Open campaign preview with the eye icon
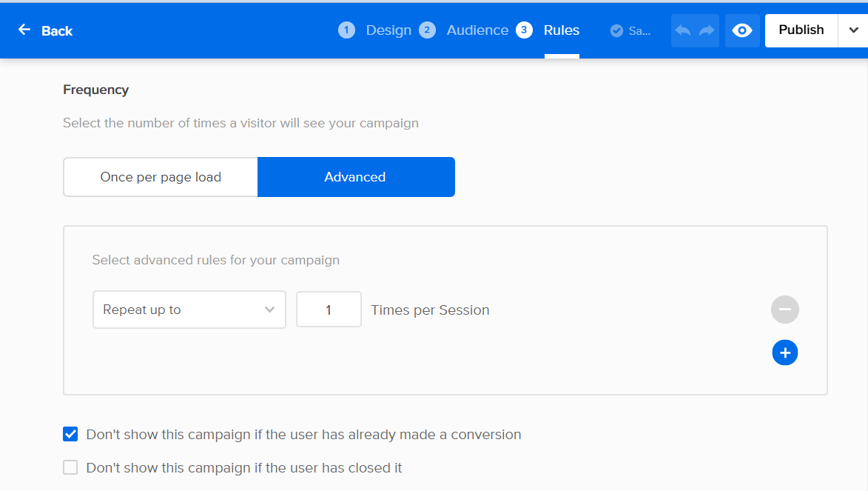Image resolution: width=868 pixels, height=491 pixels. pyautogui.click(x=742, y=30)
